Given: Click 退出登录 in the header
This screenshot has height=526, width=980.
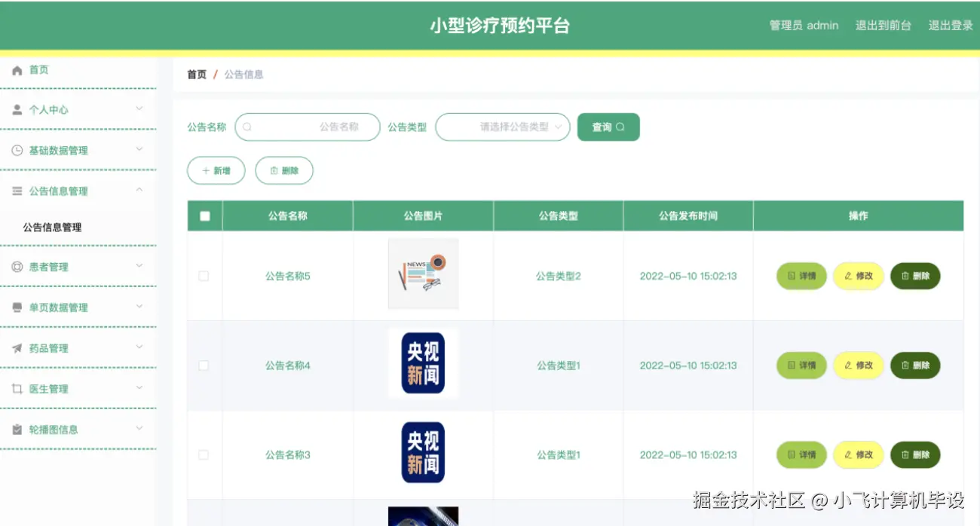Looking at the screenshot, I should pyautogui.click(x=951, y=26).
